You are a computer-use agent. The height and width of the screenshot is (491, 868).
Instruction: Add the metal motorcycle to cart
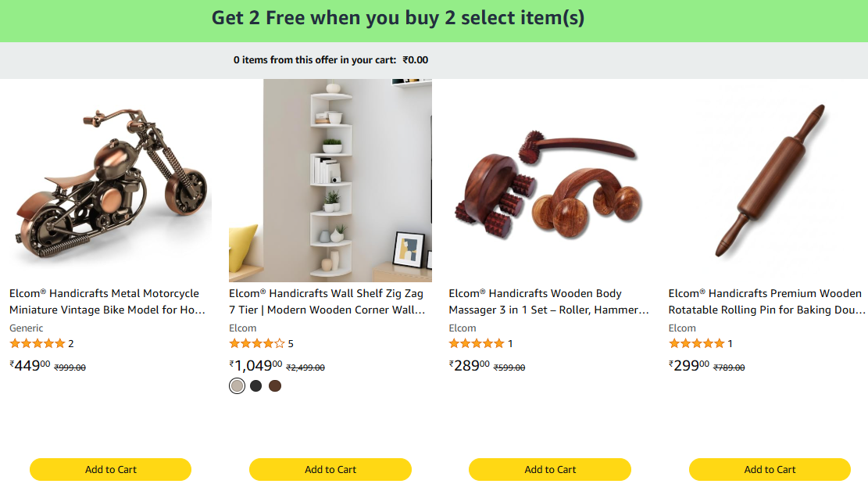111,470
